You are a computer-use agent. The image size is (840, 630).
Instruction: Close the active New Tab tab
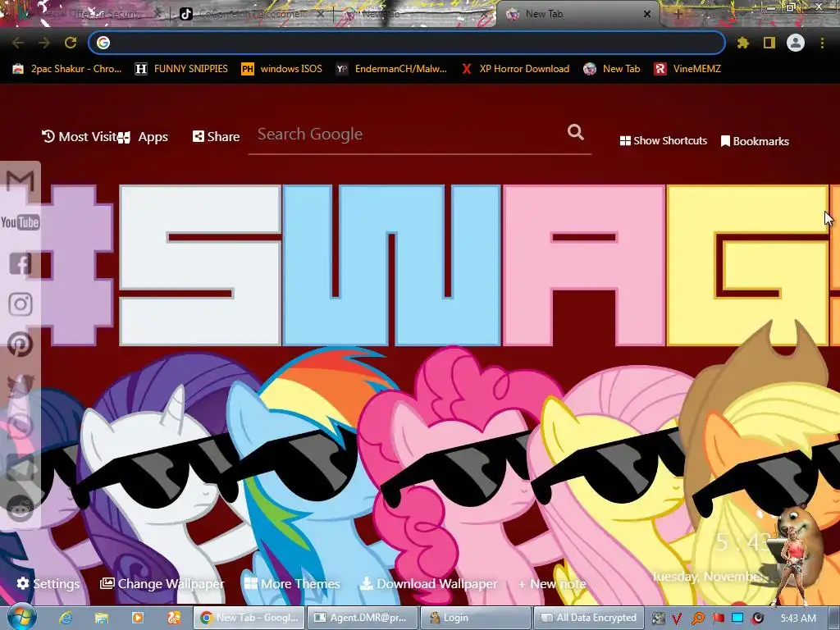pos(647,15)
